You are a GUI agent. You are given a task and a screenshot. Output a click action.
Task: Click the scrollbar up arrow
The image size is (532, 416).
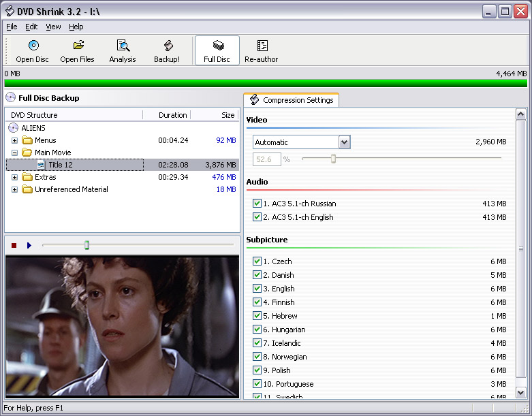coord(521,114)
